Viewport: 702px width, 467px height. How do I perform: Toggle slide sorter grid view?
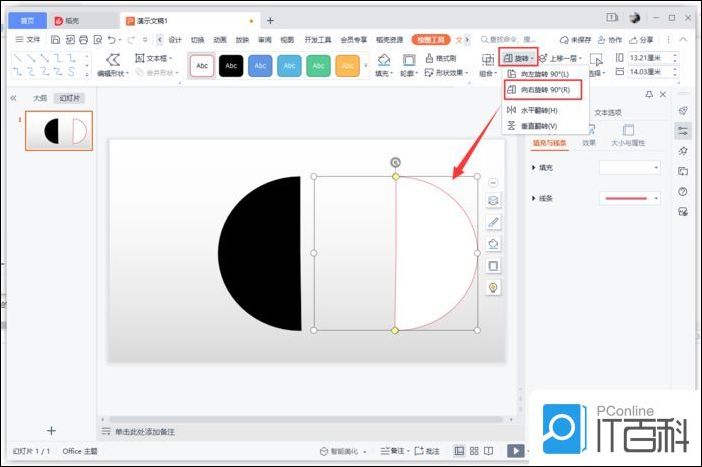(x=474, y=451)
